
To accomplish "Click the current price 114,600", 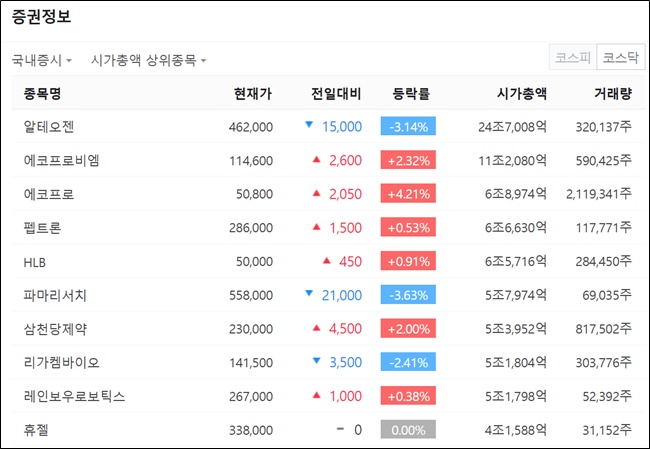I will [251, 160].
